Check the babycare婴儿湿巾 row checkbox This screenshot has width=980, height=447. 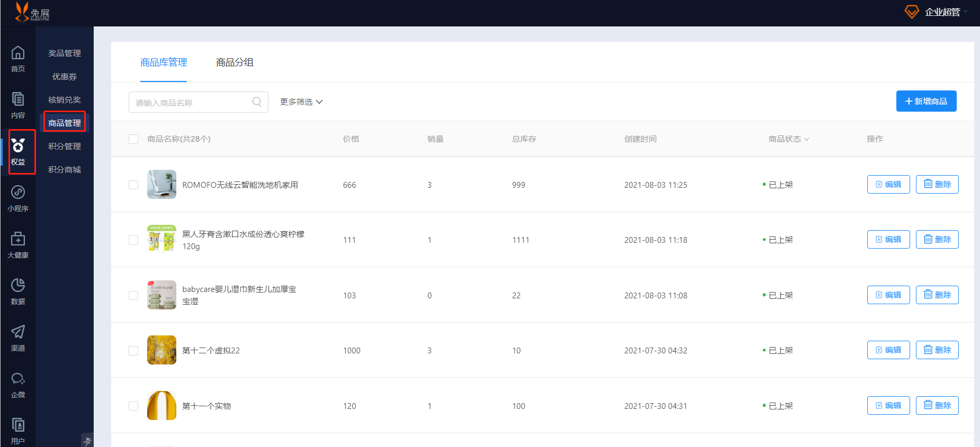[x=133, y=295]
